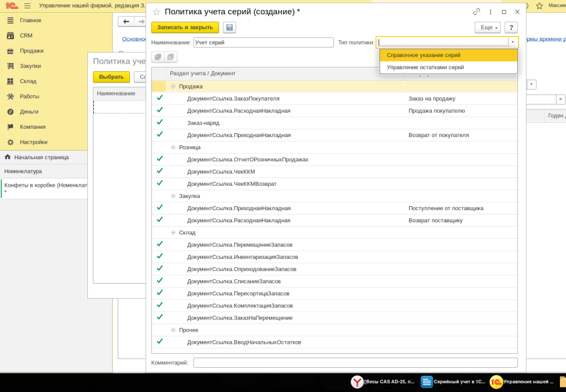Image resolution: width=566 pixels, height=392 pixels.
Task: Click the check-all icon above table
Action: [158, 57]
